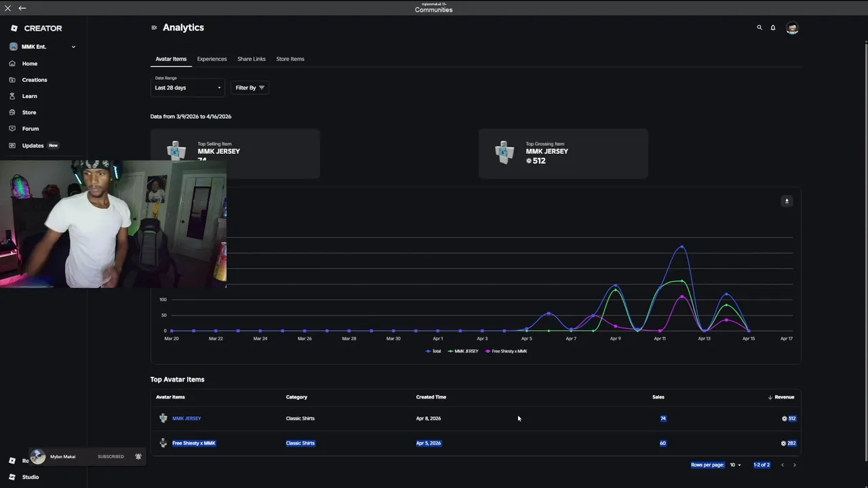Toggle the MMK JERSEY legend series

tap(463, 351)
